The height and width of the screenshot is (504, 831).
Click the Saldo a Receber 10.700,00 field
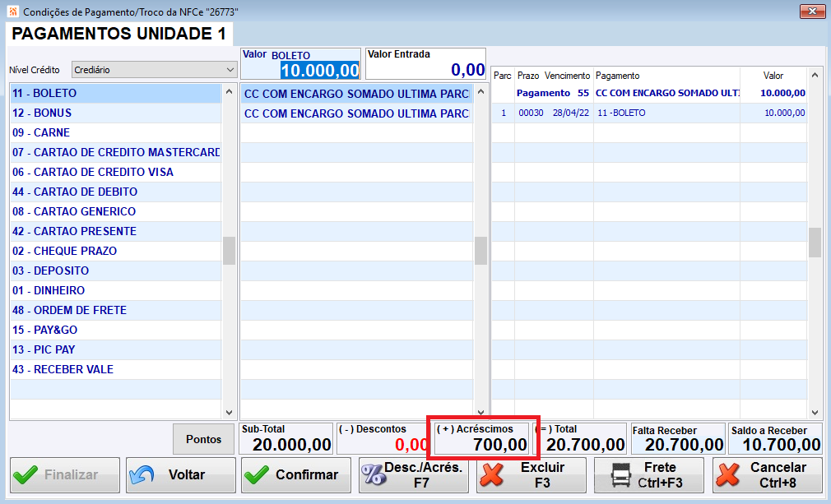775,438
